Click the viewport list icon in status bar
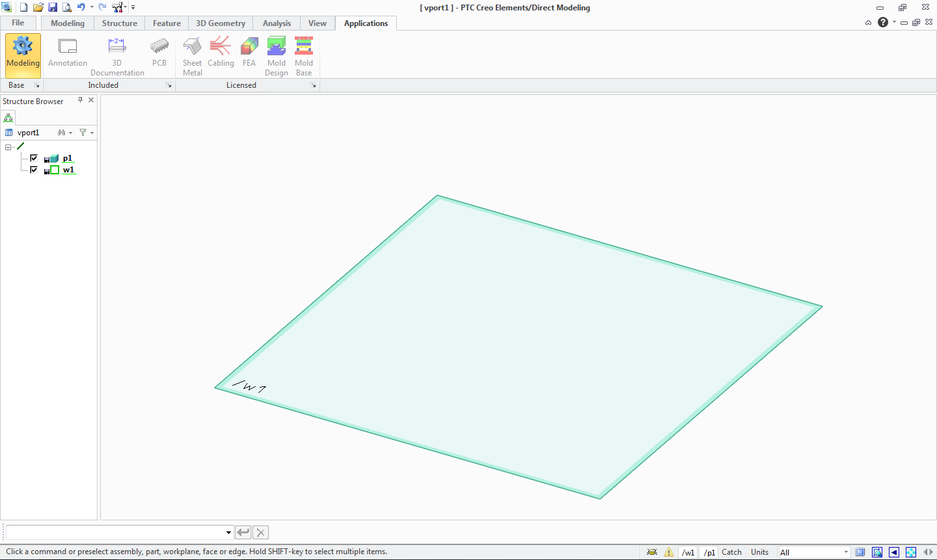The width and height of the screenshot is (937, 560). pyautogui.click(x=860, y=552)
